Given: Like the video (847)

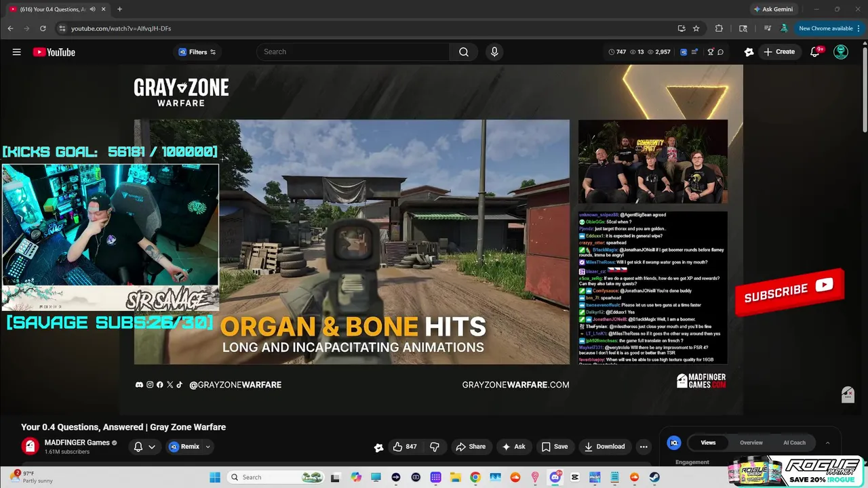Looking at the screenshot, I should (x=405, y=447).
